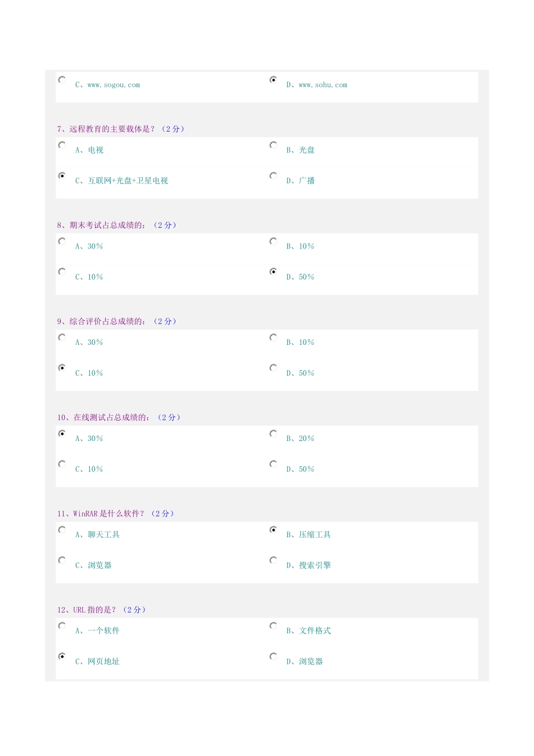Select 20% for question 10 在线测试

(273, 434)
